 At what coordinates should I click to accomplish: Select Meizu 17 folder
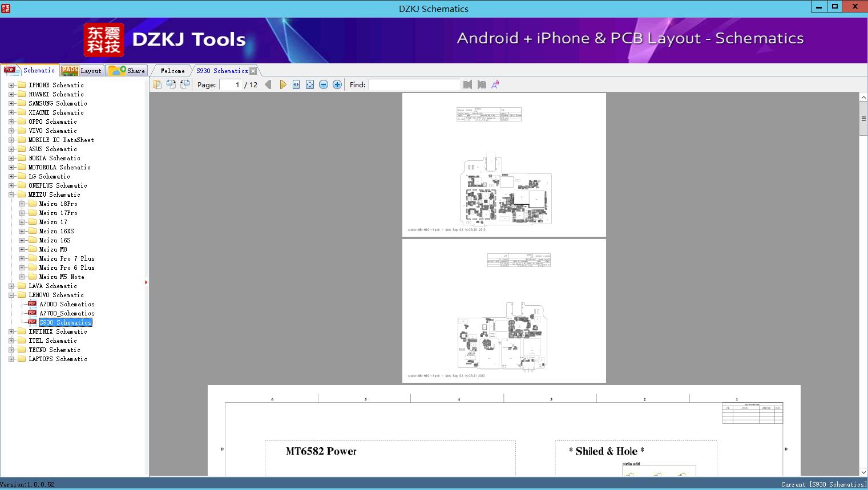pyautogui.click(x=53, y=222)
